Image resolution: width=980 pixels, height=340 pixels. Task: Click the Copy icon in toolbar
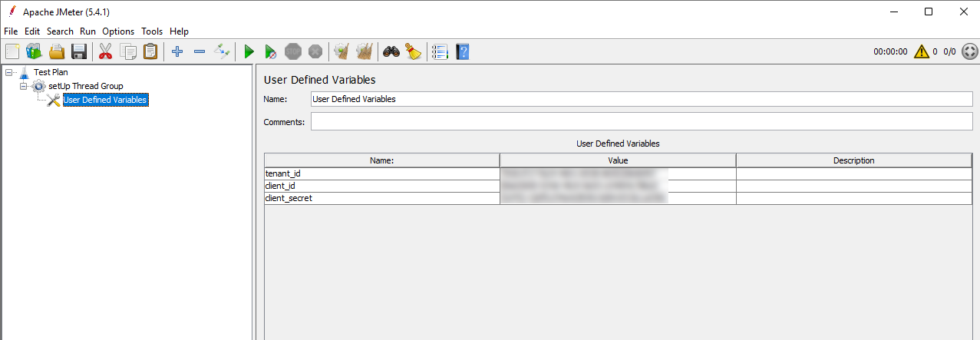point(128,51)
